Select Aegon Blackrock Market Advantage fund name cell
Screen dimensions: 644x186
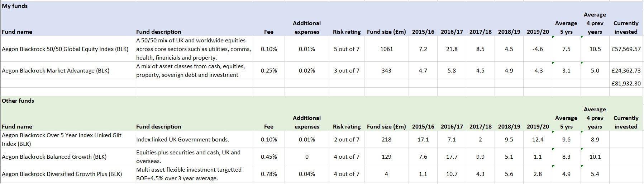(x=56, y=71)
